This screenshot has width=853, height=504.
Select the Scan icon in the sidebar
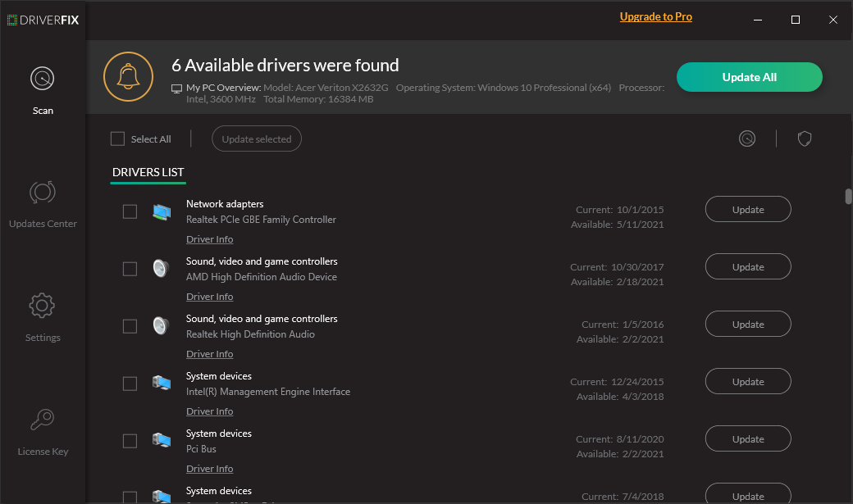42,78
